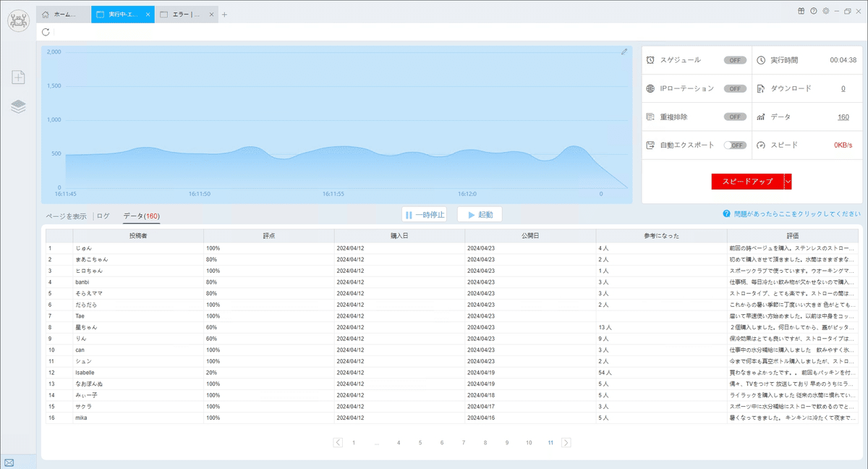Click the download file icon beside ダウンロード
Viewport: 868px width, 469px height.
click(x=760, y=88)
